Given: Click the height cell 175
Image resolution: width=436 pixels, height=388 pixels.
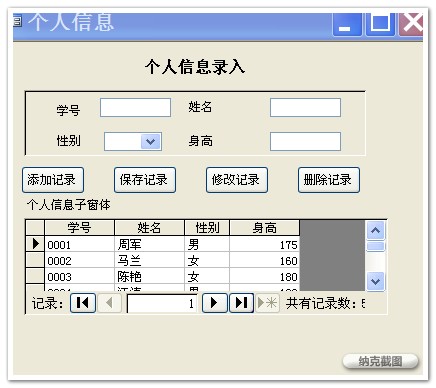Looking at the screenshot, I should (x=265, y=244).
